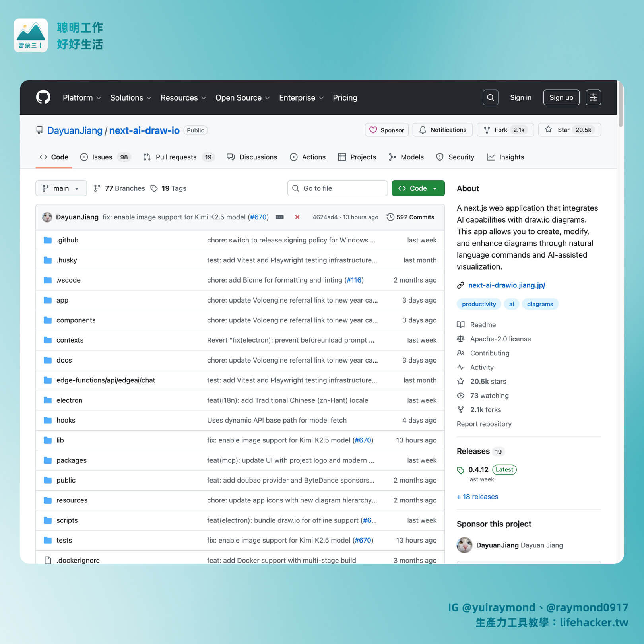Image resolution: width=644 pixels, height=644 pixels.
Task: Click the Go to file search field
Action: click(x=337, y=188)
